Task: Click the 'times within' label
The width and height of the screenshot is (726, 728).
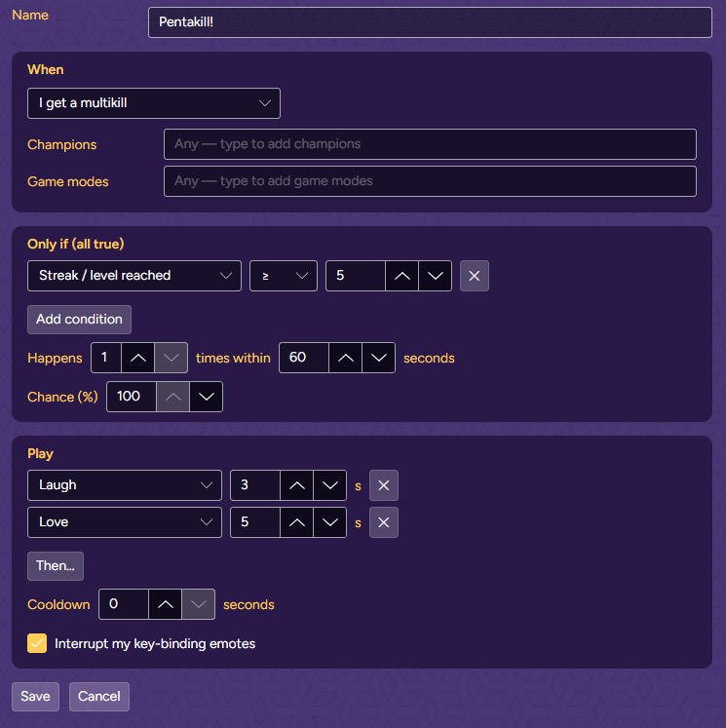Action: point(233,358)
